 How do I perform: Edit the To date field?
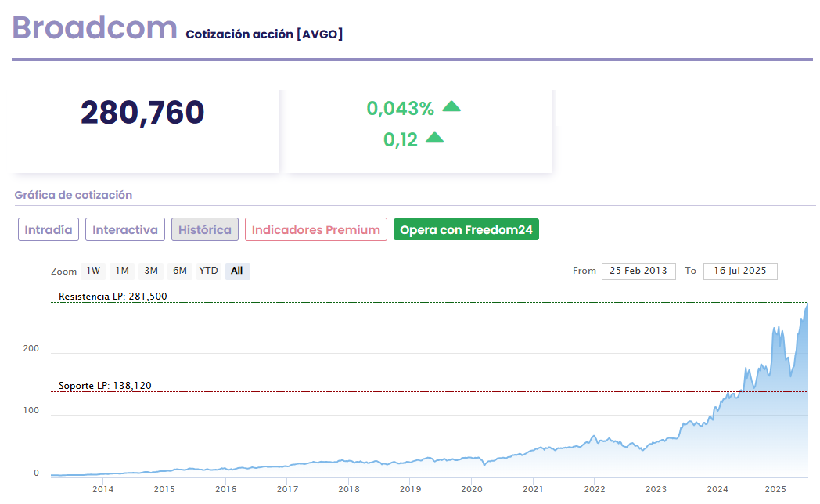[x=740, y=271]
